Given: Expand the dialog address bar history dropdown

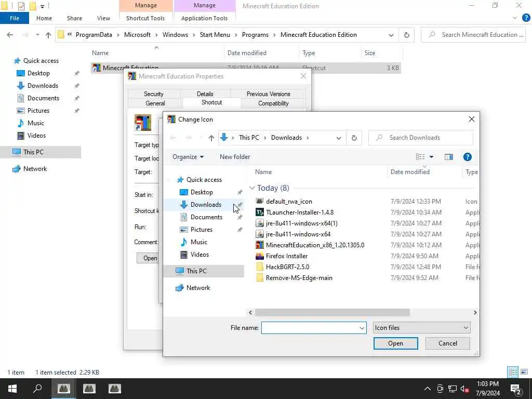Looking at the screenshot, I should coord(338,138).
